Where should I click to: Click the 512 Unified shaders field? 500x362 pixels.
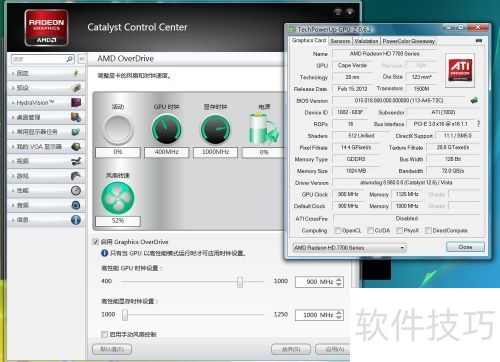point(361,136)
